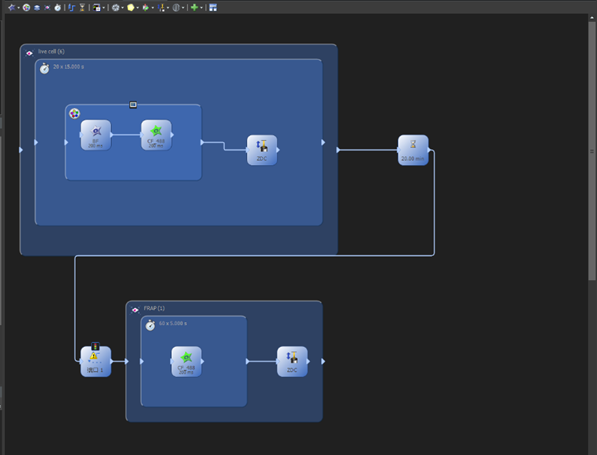The image size is (597, 455).
Task: Click the green plus add icon
Action: click(194, 7)
